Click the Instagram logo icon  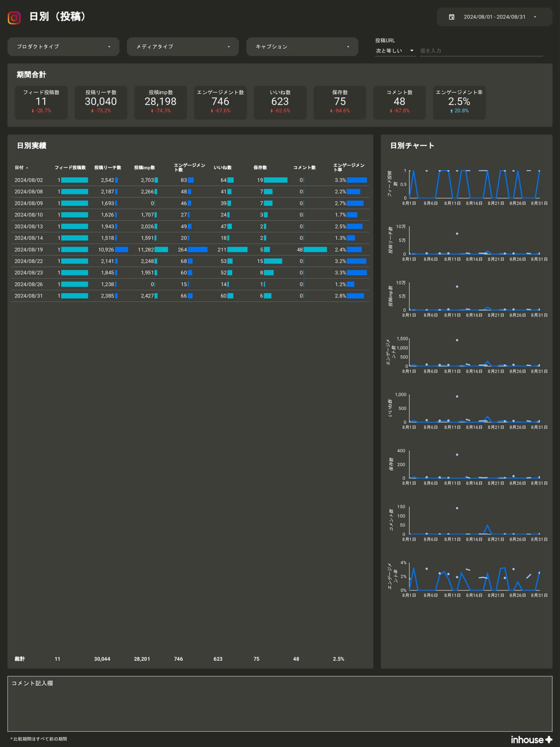pos(14,17)
